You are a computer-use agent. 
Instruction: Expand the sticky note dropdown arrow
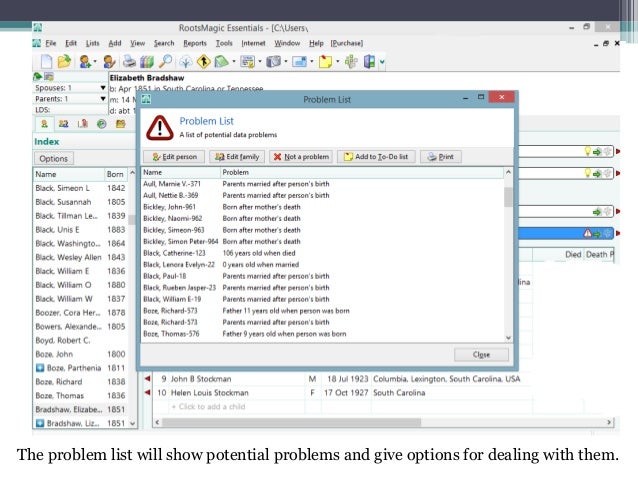(338, 61)
